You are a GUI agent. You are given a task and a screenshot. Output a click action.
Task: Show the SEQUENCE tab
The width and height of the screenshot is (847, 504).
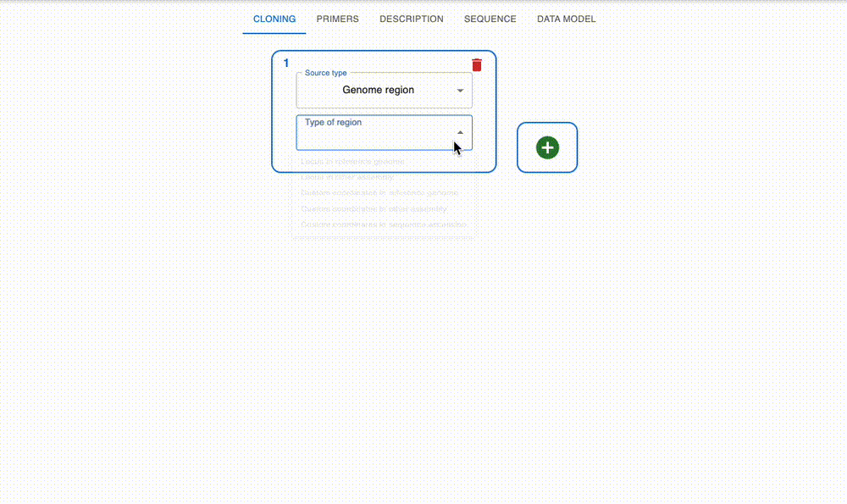point(490,19)
